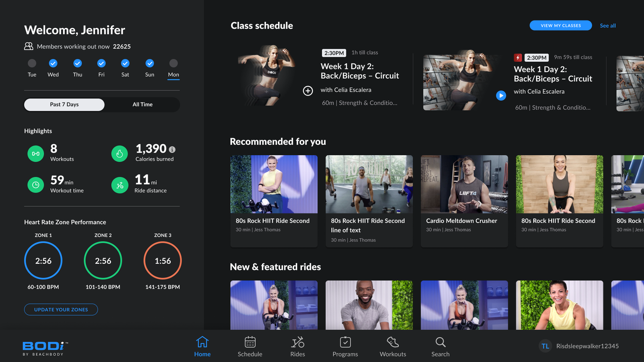Click the 22625 members count

pyautogui.click(x=122, y=46)
